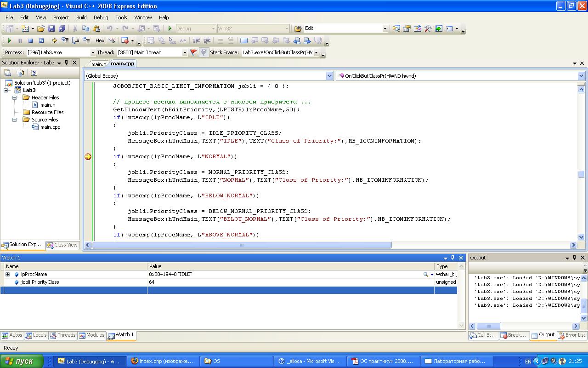Viewport: 588px width, 368px height.
Task: Click the Windows Start button
Action: [x=22, y=361]
